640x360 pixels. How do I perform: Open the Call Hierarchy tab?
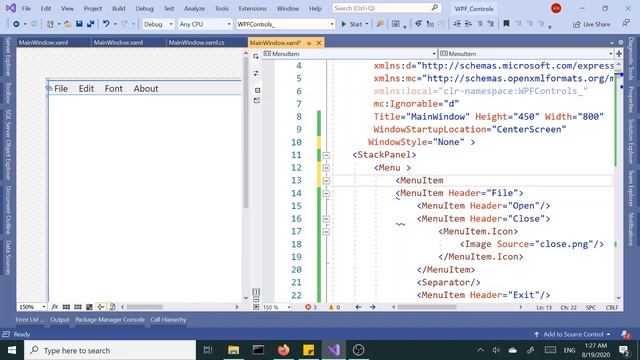(x=168, y=320)
